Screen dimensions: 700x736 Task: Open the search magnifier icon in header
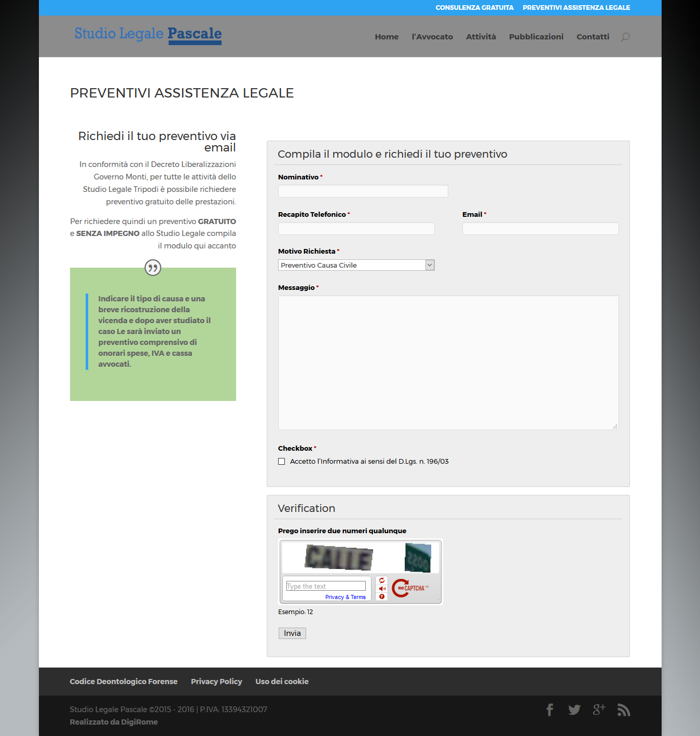click(x=625, y=37)
